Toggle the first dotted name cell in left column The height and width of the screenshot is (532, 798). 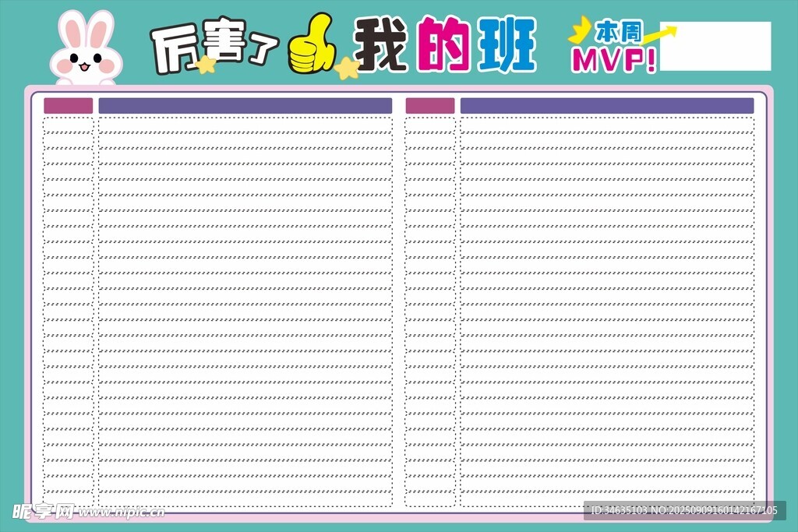[69, 125]
